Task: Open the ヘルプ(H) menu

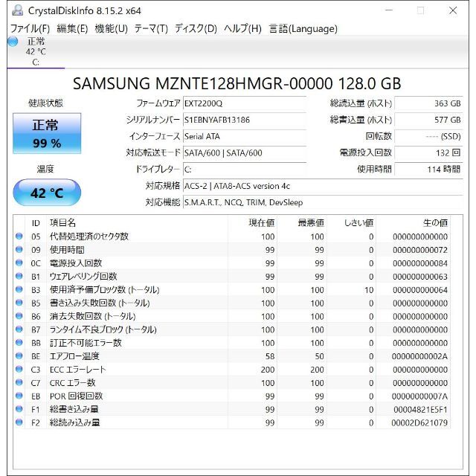Action: pyautogui.click(x=242, y=28)
